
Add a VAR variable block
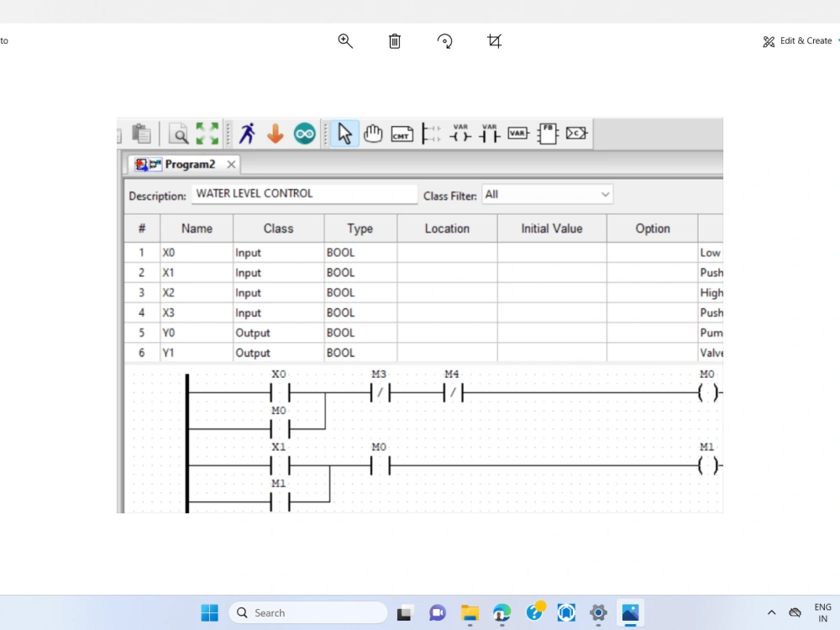517,134
